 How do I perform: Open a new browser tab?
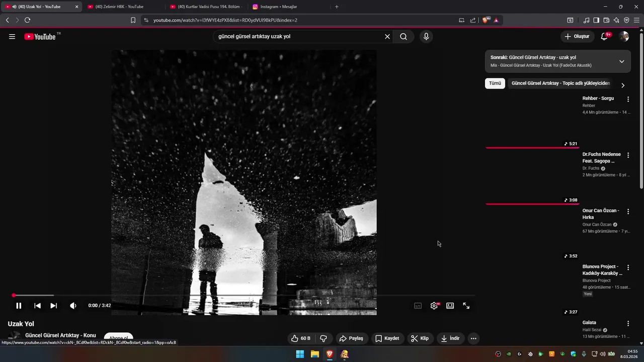pyautogui.click(x=337, y=7)
